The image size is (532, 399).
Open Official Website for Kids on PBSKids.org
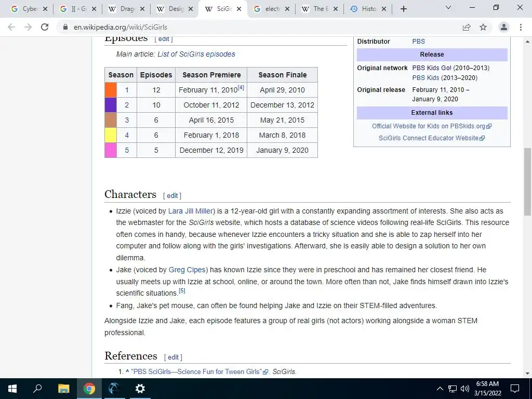431,126
